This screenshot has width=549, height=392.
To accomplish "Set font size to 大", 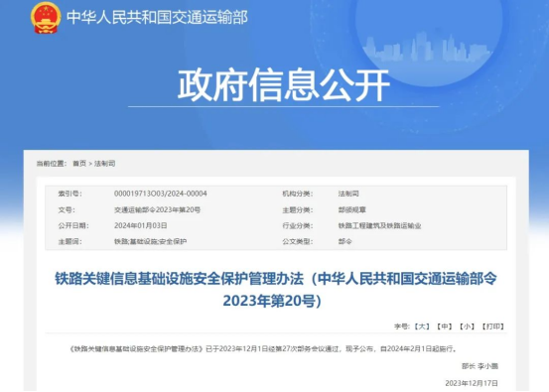I will [422, 327].
